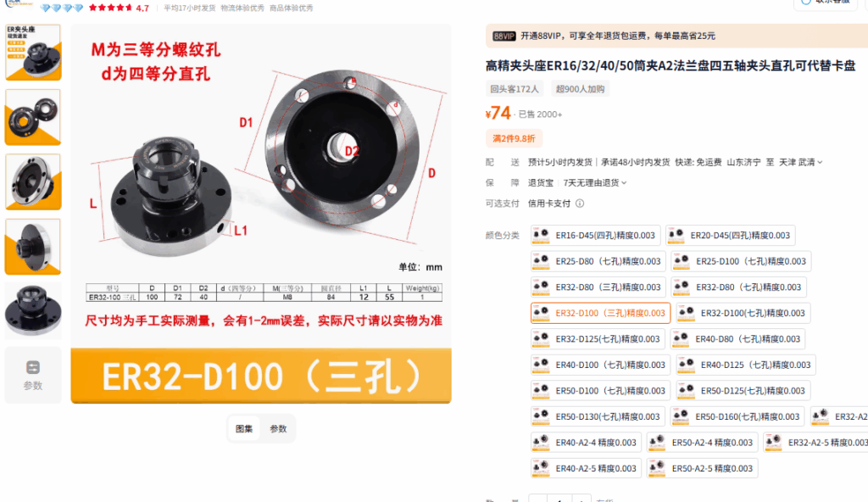Select first thumbnail of ER collet chuck
This screenshot has height=502, width=868.
33,53
